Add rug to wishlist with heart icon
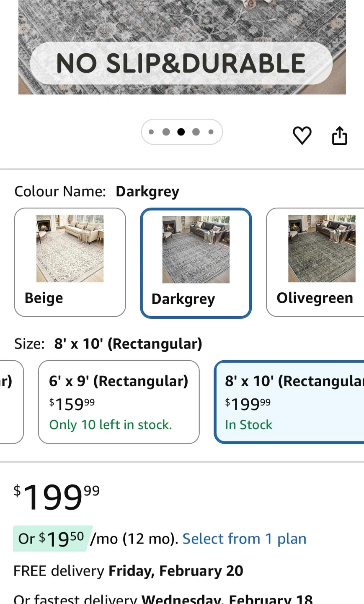This screenshot has height=604, width=364. pos(302,135)
